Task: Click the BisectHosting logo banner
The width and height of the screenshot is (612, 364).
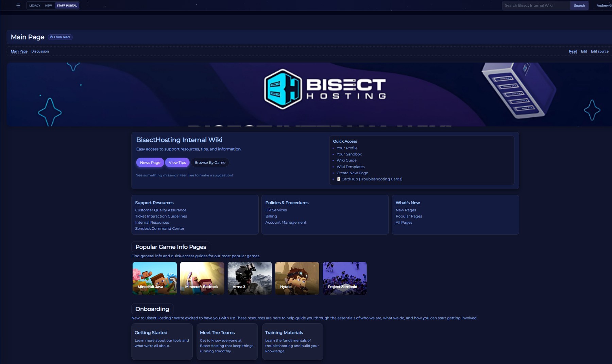Action: point(309,94)
